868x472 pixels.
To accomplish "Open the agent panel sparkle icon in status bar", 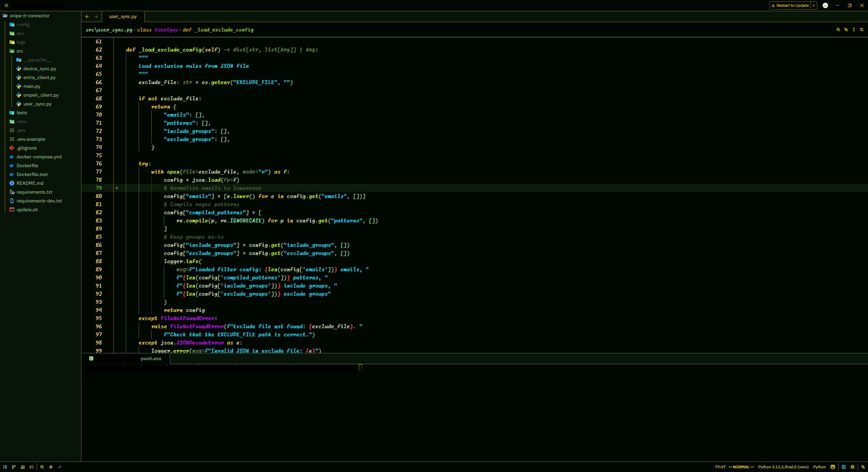I will 863,467.
